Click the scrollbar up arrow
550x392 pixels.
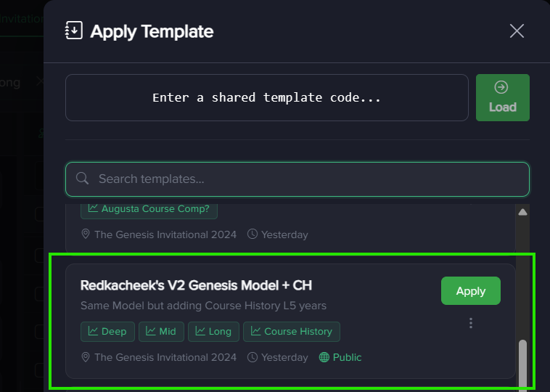[522, 212]
